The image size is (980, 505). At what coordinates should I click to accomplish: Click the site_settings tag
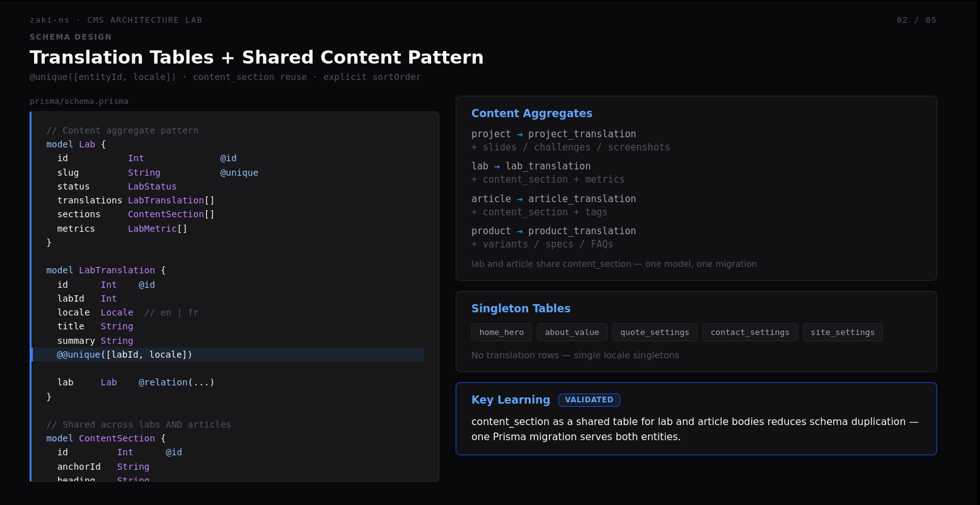coord(843,332)
